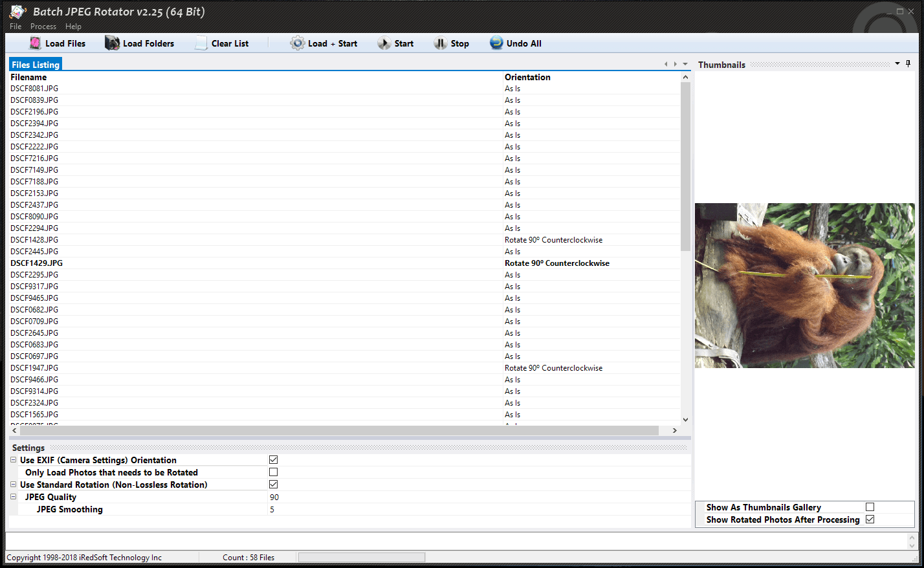Click the Count : 58 Files status text
This screenshot has height=568, width=924.
click(x=248, y=557)
